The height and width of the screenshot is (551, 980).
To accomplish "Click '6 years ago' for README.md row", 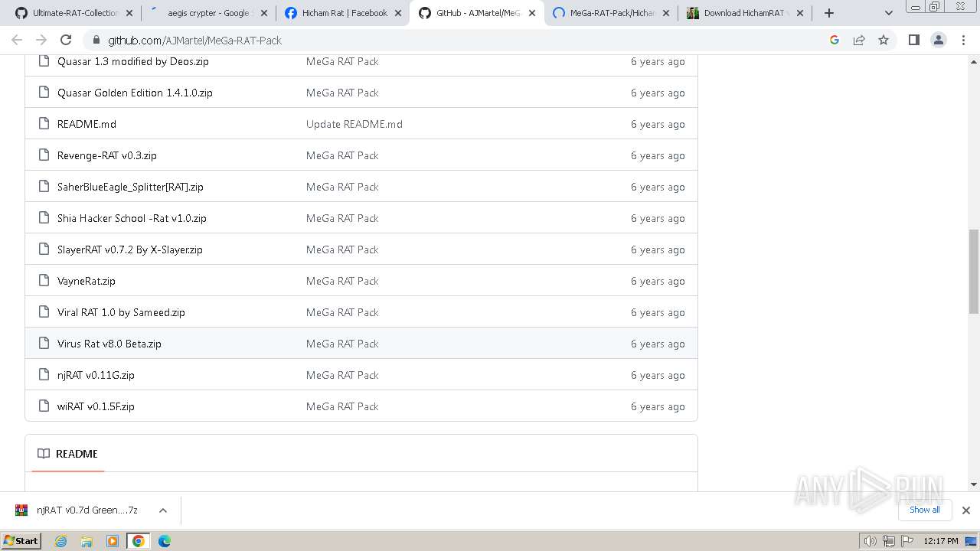I will click(x=658, y=124).
